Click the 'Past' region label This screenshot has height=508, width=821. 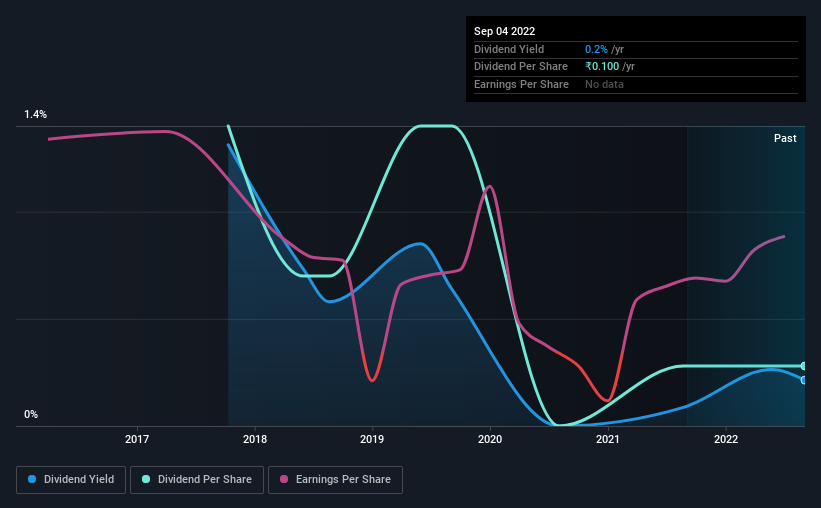785,138
